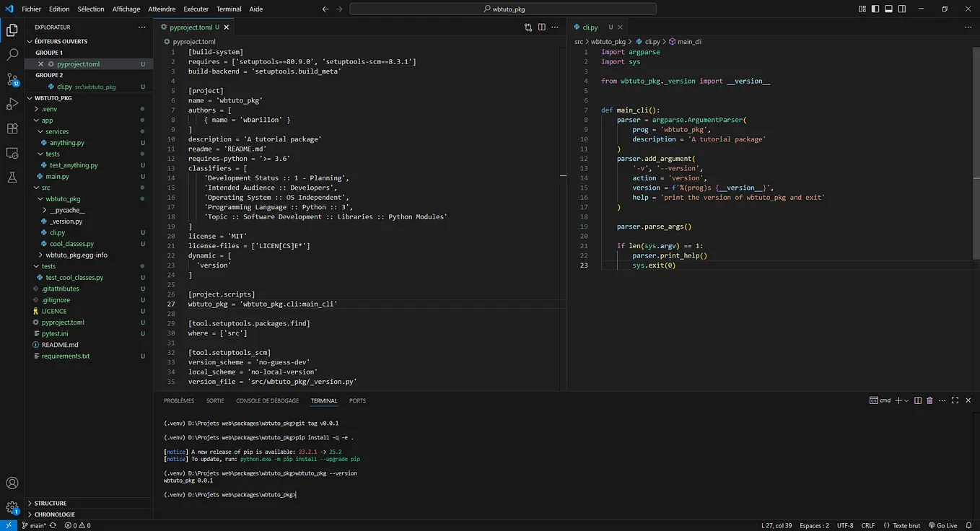Change line ending via the CRLF indicator
980x531 pixels.
coord(868,525)
